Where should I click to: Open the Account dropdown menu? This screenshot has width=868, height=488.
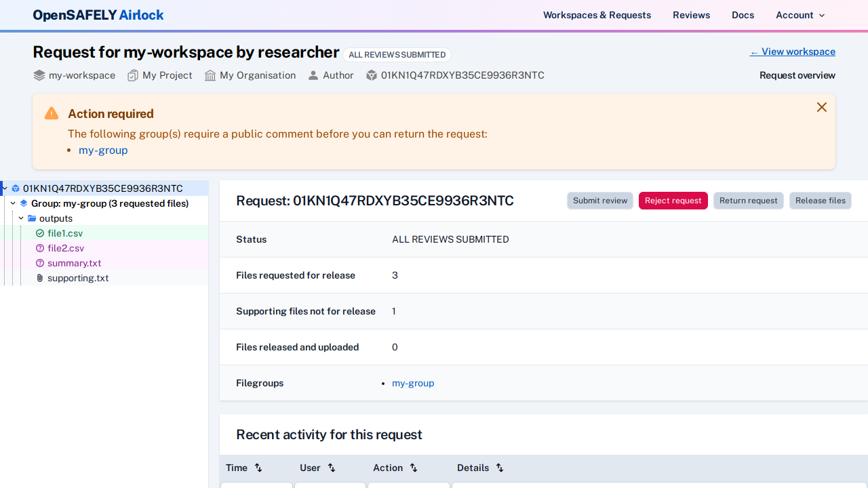pyautogui.click(x=800, y=15)
